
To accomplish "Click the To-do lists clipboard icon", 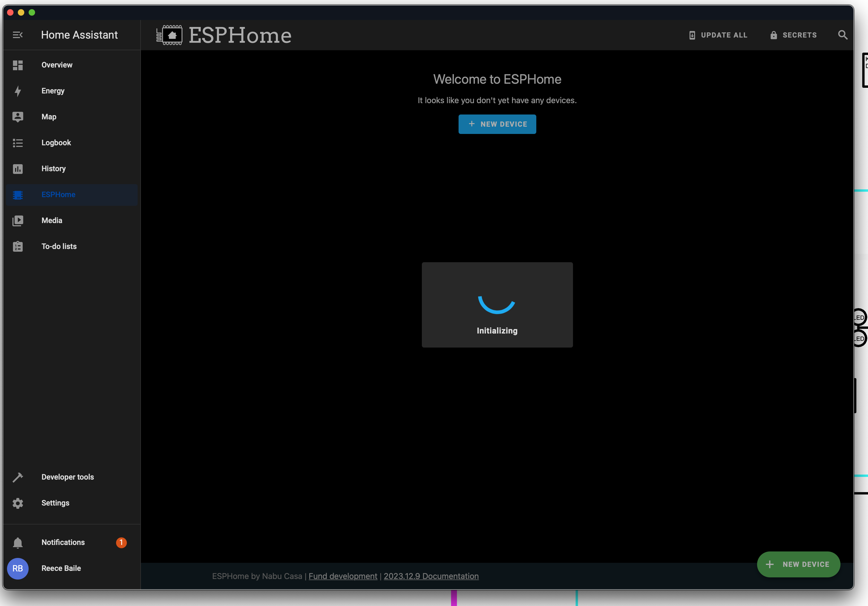I will [17, 247].
